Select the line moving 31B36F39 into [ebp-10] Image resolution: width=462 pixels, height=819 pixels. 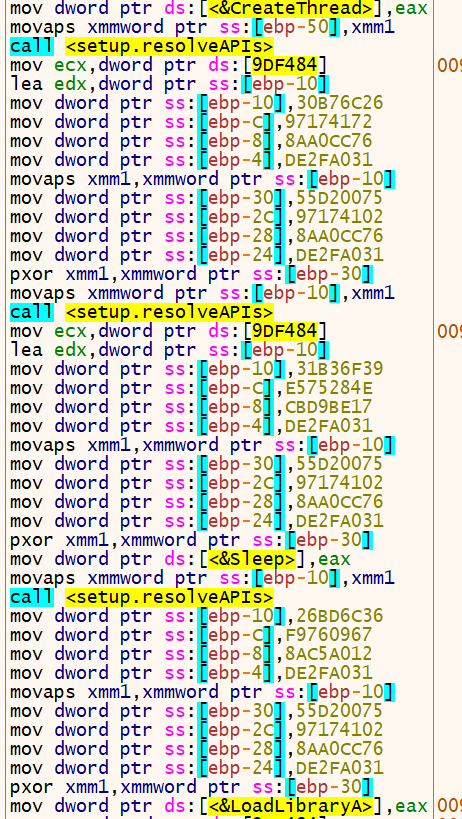(x=197, y=369)
